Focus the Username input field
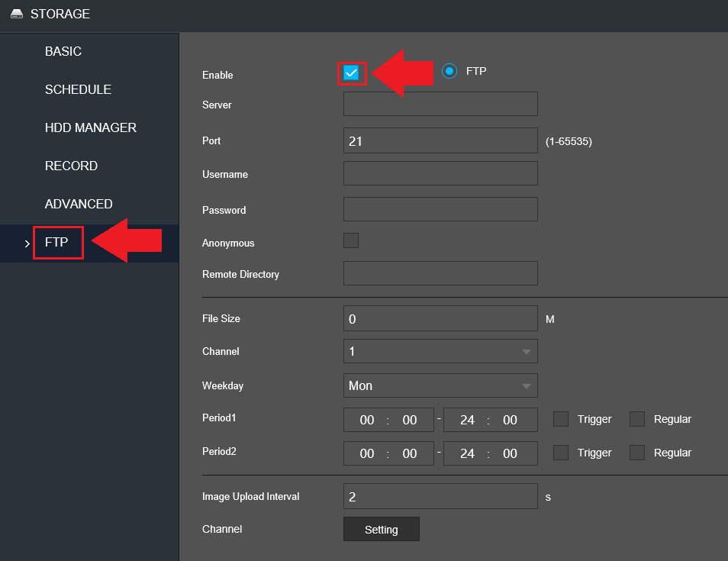This screenshot has height=561, width=728. point(440,173)
